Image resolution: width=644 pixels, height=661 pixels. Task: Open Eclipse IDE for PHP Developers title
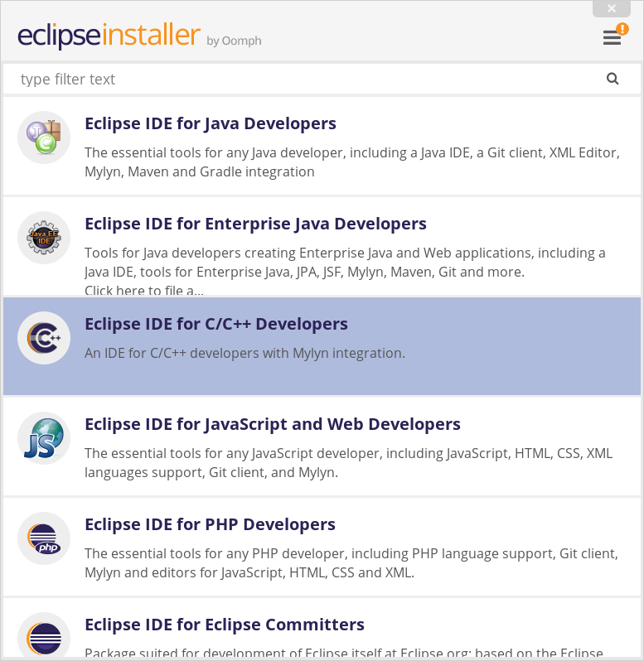coord(210,524)
